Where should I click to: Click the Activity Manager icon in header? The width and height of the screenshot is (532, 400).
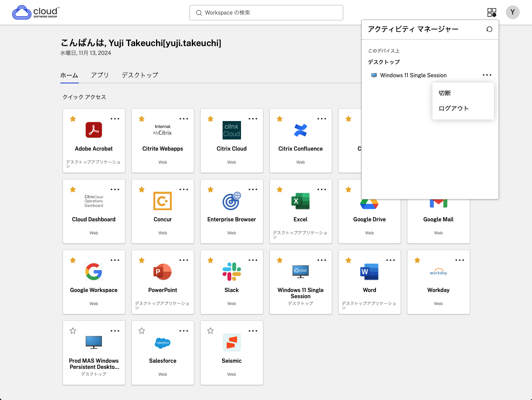pyautogui.click(x=492, y=13)
